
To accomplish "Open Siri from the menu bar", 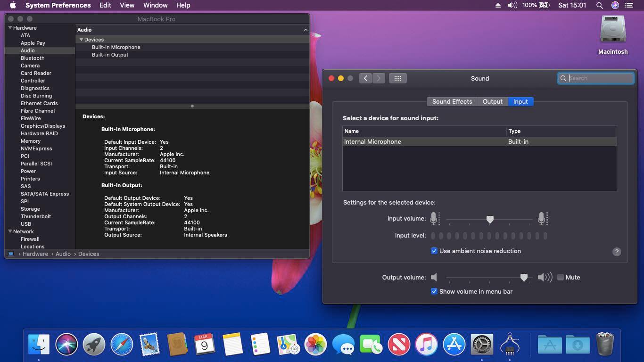I will coord(615,5).
